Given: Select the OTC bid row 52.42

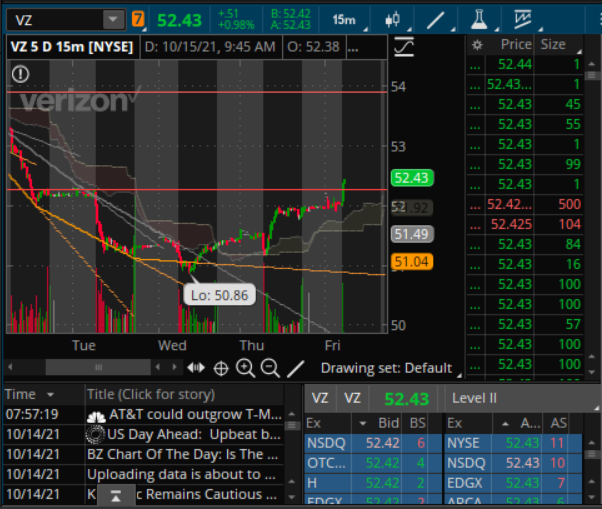Looking at the screenshot, I should 372,463.
